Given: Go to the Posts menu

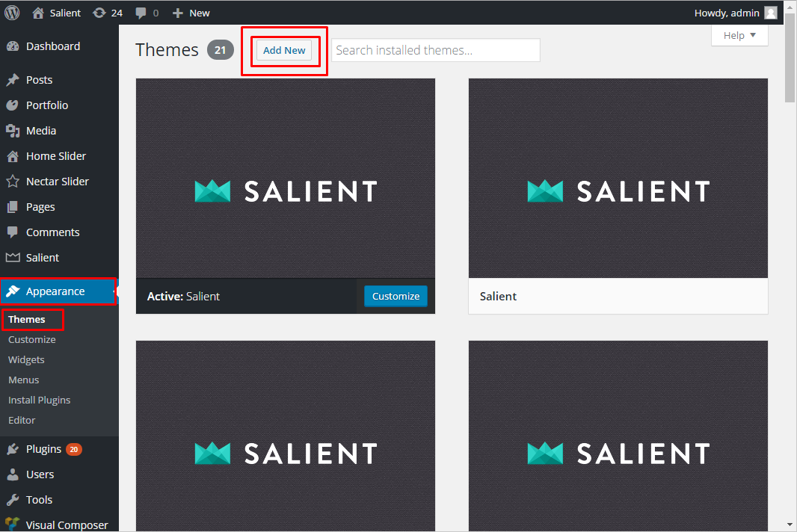Looking at the screenshot, I should coord(60,80).
